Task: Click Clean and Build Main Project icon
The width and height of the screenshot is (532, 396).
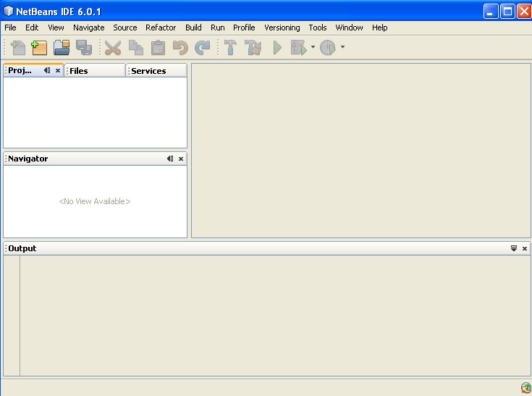Action: (x=253, y=47)
